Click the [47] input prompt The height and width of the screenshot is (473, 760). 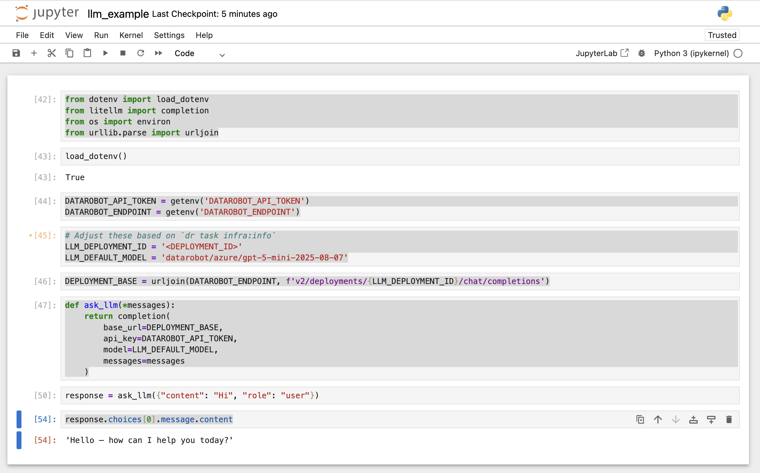coord(45,305)
